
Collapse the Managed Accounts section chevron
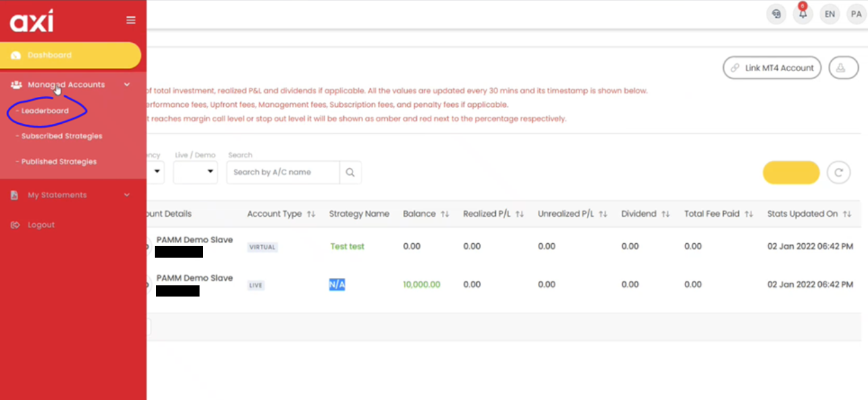(126, 84)
